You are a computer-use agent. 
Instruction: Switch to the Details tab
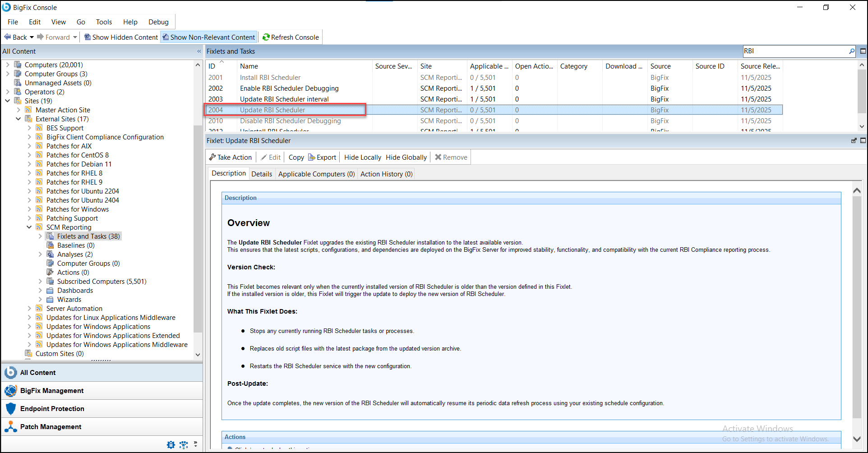262,174
